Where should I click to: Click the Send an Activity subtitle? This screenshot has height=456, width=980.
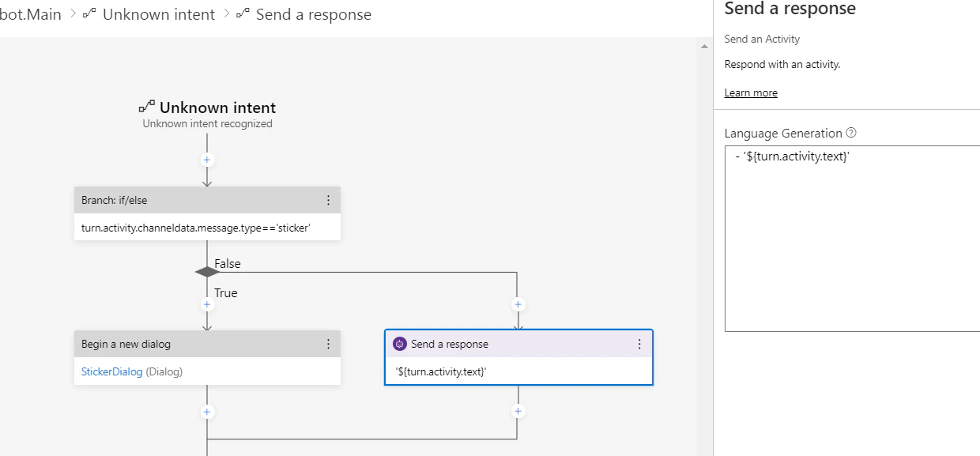pyautogui.click(x=762, y=39)
